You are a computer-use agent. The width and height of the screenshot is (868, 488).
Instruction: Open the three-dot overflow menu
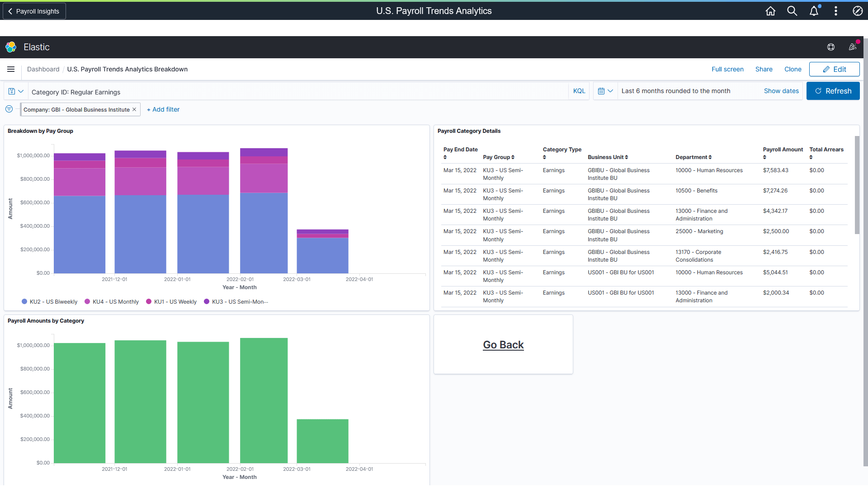pyautogui.click(x=836, y=11)
